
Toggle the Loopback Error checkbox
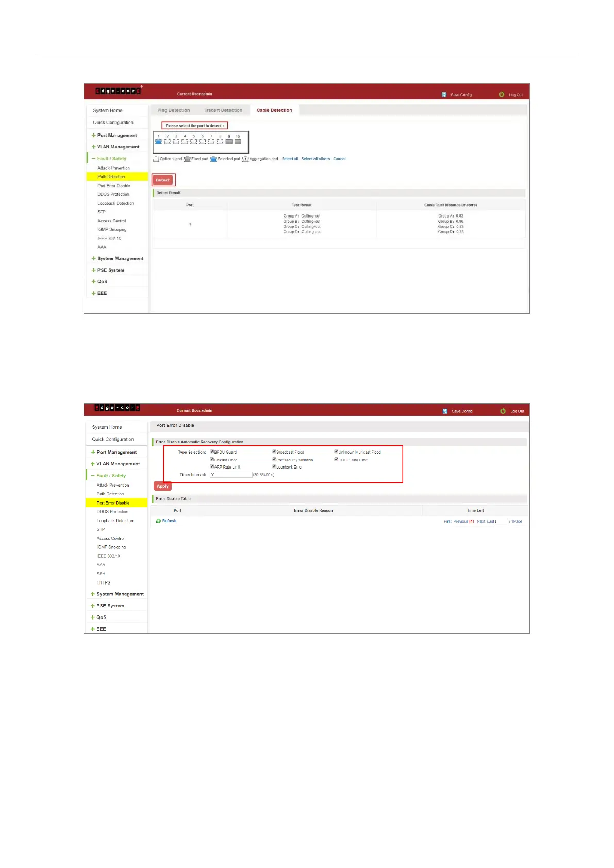(x=274, y=466)
